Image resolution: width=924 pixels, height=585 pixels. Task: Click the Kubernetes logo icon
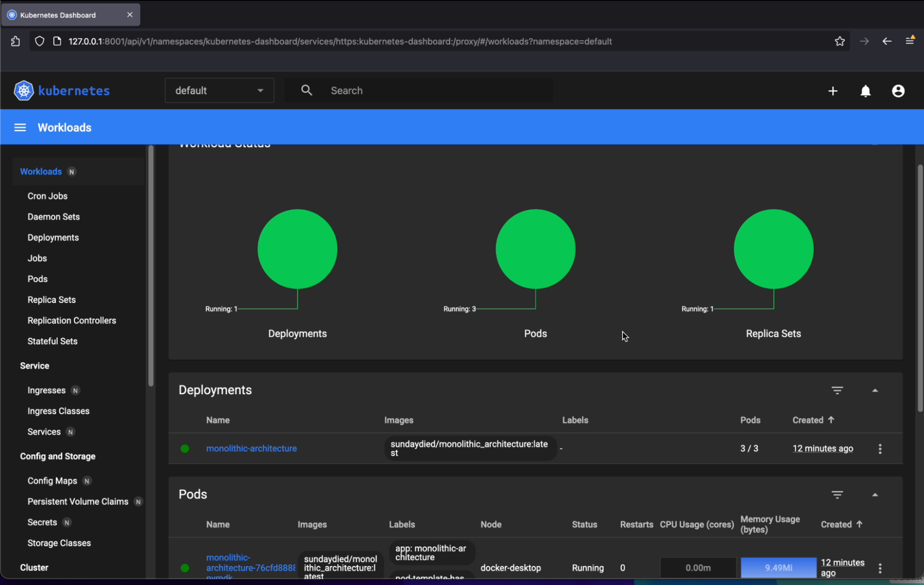[24, 91]
